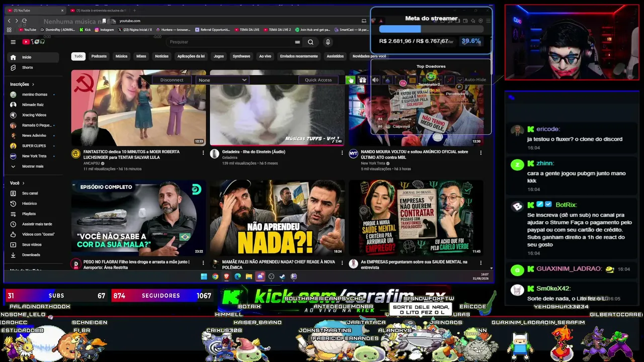Start voice search with the microphone
The image size is (644, 362).
tap(328, 42)
